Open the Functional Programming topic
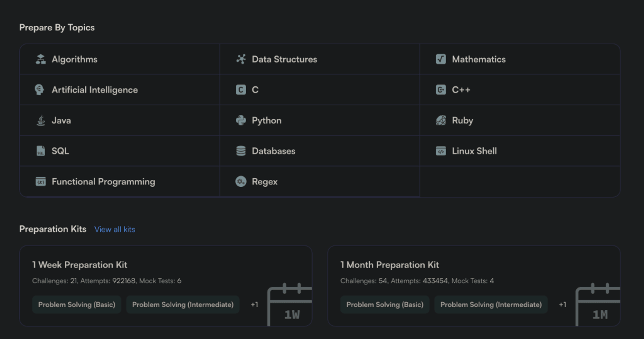Image resolution: width=644 pixels, height=339 pixels. 103,182
